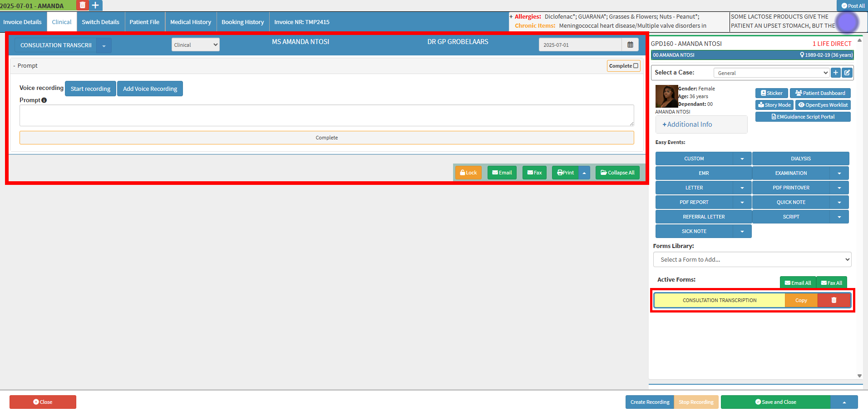This screenshot has width=868, height=412.
Task: Fax all active forms
Action: tap(832, 283)
